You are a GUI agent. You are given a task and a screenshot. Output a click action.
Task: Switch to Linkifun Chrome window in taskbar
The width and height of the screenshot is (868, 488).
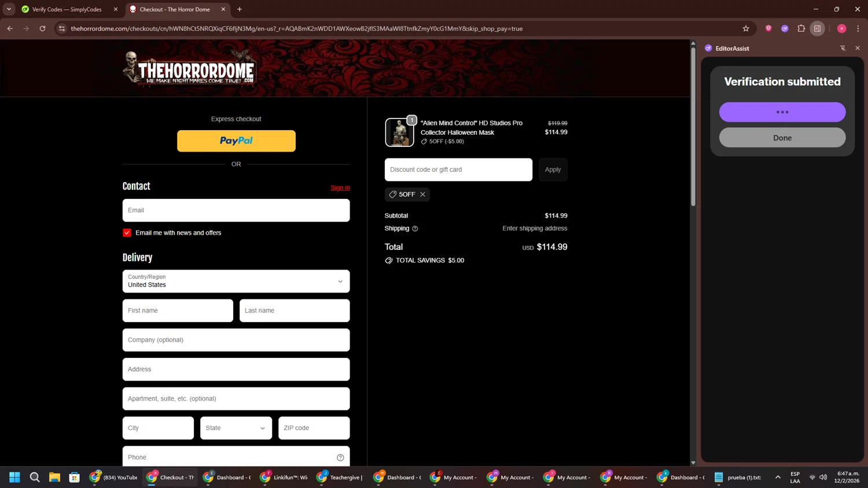point(284,477)
